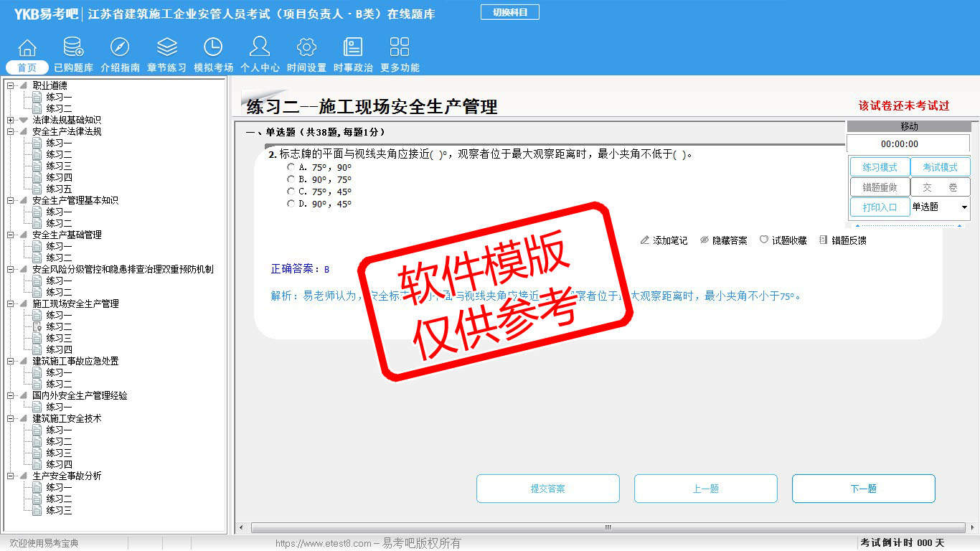
Task: Open the 介绍指南 compass icon
Action: pyautogui.click(x=120, y=48)
